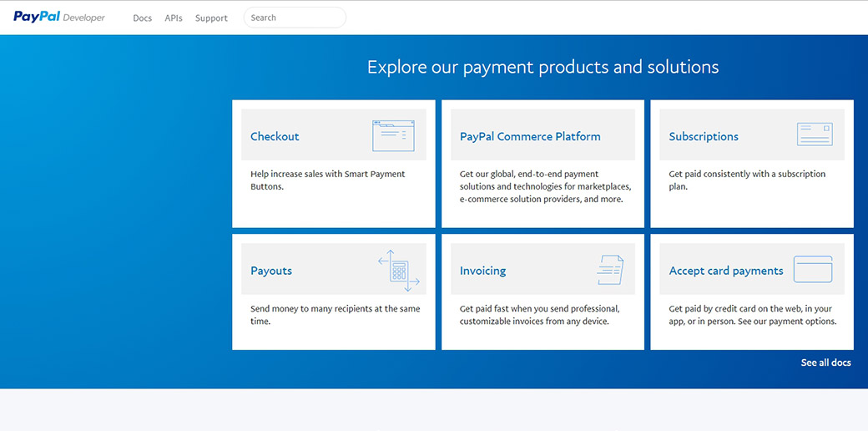Open the Payouts card title

click(x=271, y=271)
